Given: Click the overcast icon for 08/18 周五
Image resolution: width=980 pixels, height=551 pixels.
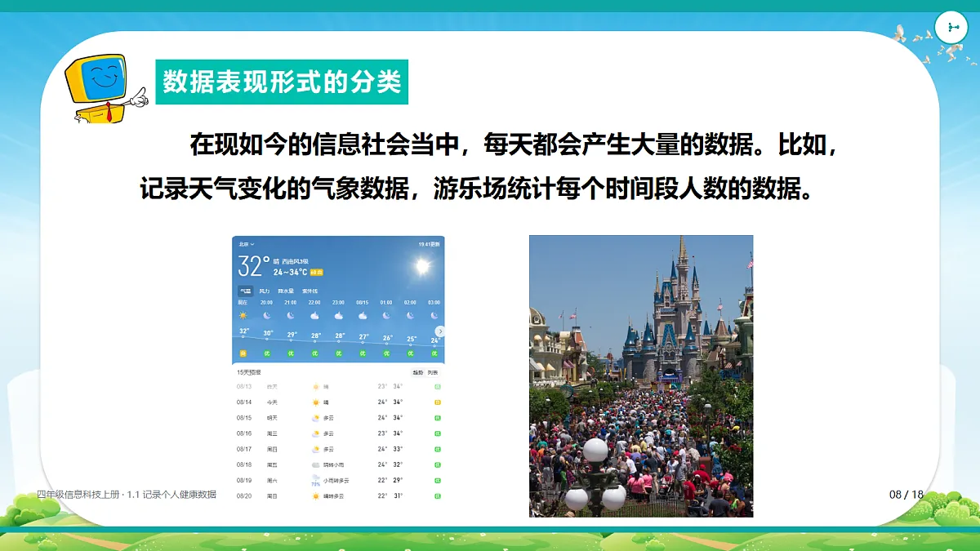Looking at the screenshot, I should [315, 464].
